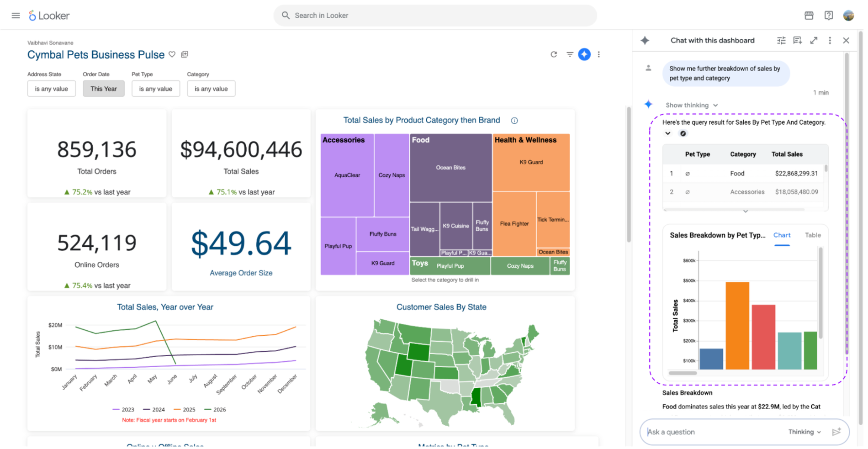The image size is (868, 449).
Task: Click the 2023 legend item
Action: tap(123, 410)
